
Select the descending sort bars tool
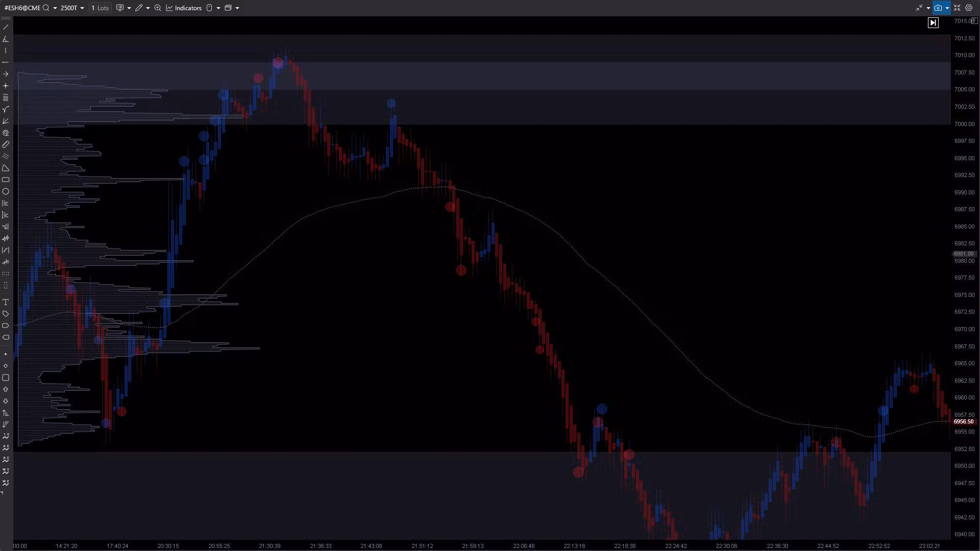[6, 424]
